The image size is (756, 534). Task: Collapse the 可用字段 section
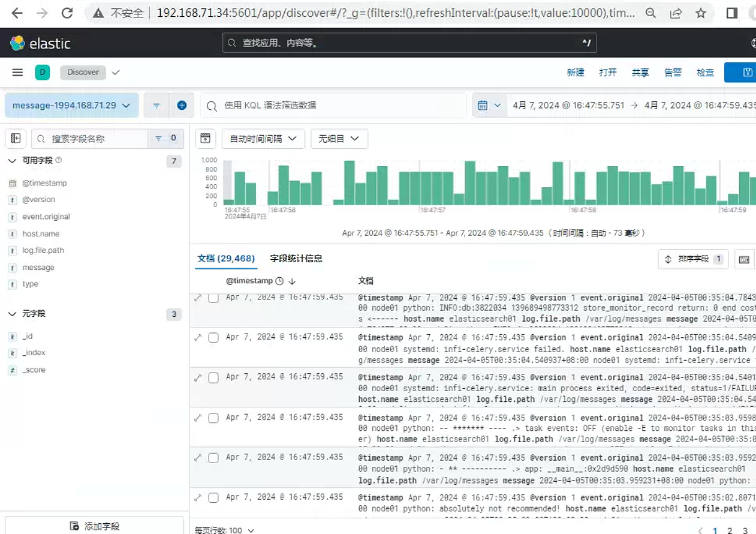(12, 161)
